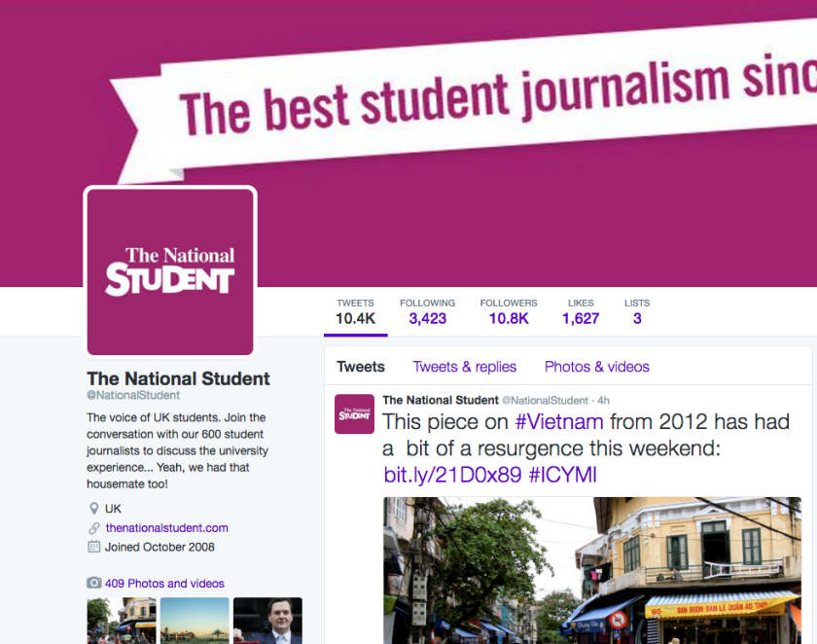This screenshot has width=817, height=644.
Task: Click The National Student profile avatar
Action: 170,272
